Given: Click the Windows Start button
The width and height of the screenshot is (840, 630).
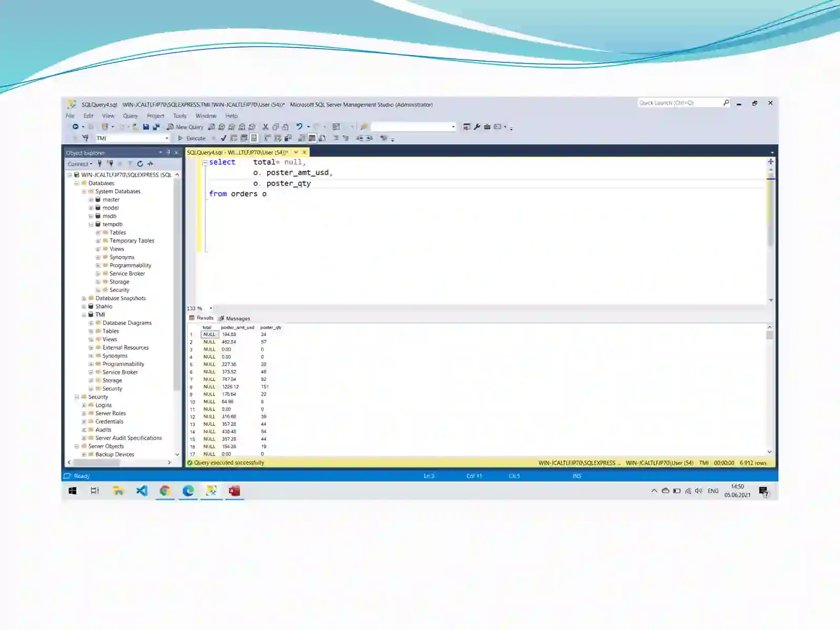Looking at the screenshot, I should tap(72, 491).
